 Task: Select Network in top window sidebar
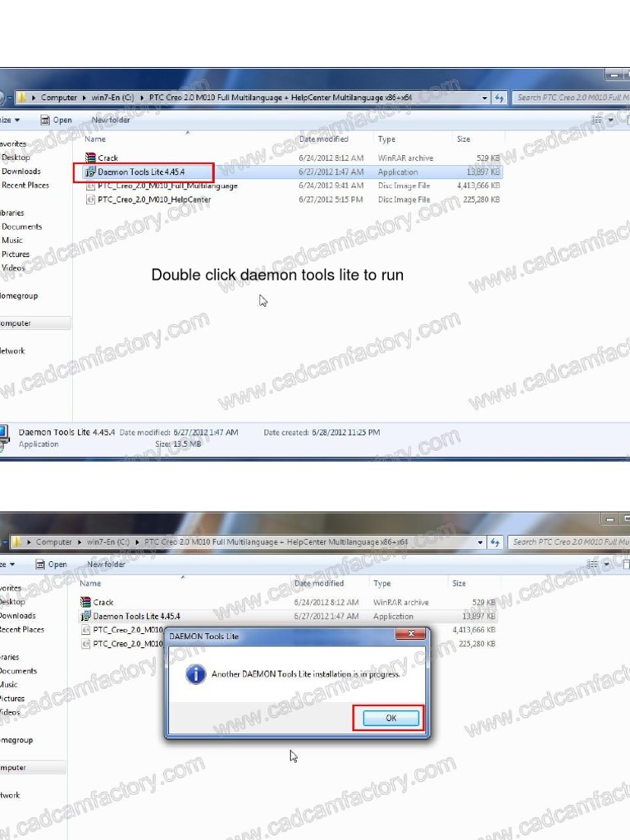click(x=12, y=351)
